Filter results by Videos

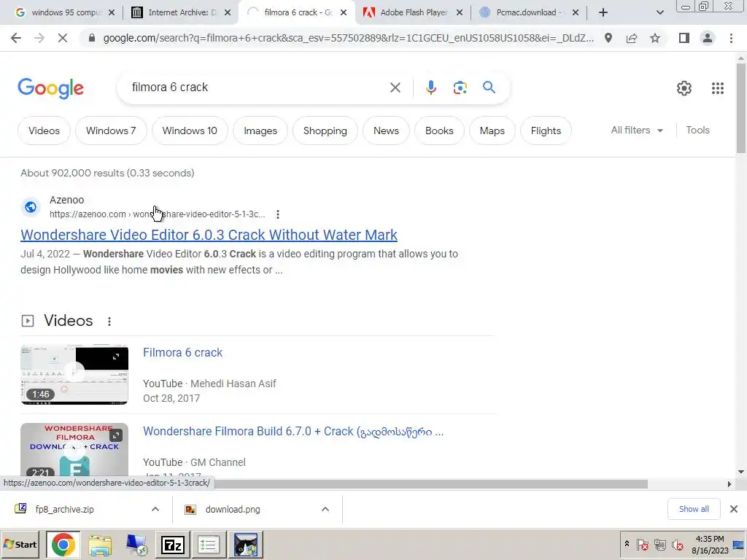pos(44,131)
